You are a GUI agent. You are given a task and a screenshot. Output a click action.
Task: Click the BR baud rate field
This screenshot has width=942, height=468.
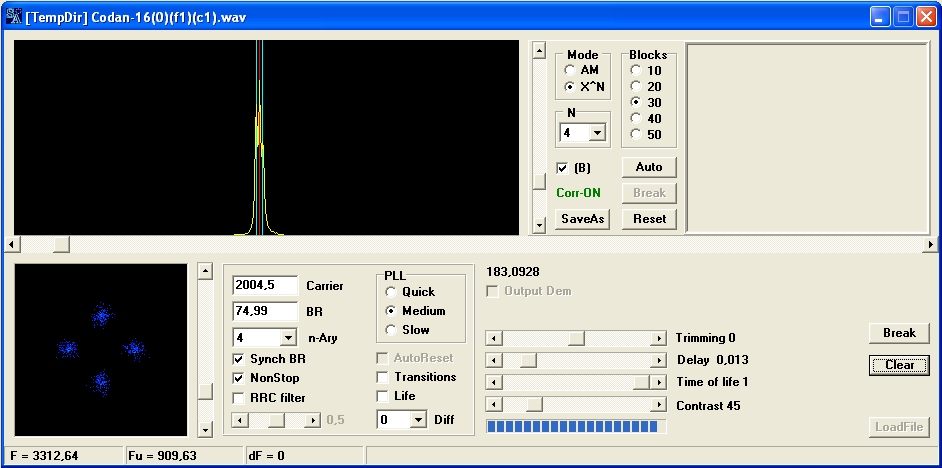[x=264, y=311]
